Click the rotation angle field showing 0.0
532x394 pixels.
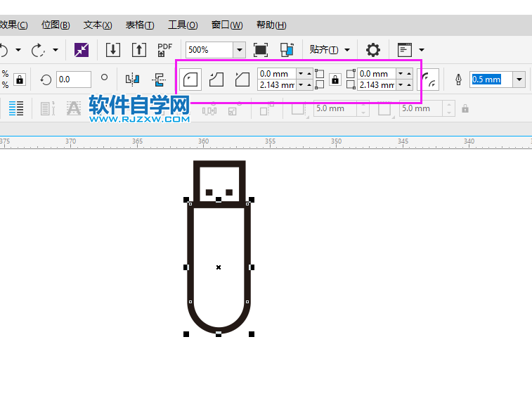pos(74,80)
